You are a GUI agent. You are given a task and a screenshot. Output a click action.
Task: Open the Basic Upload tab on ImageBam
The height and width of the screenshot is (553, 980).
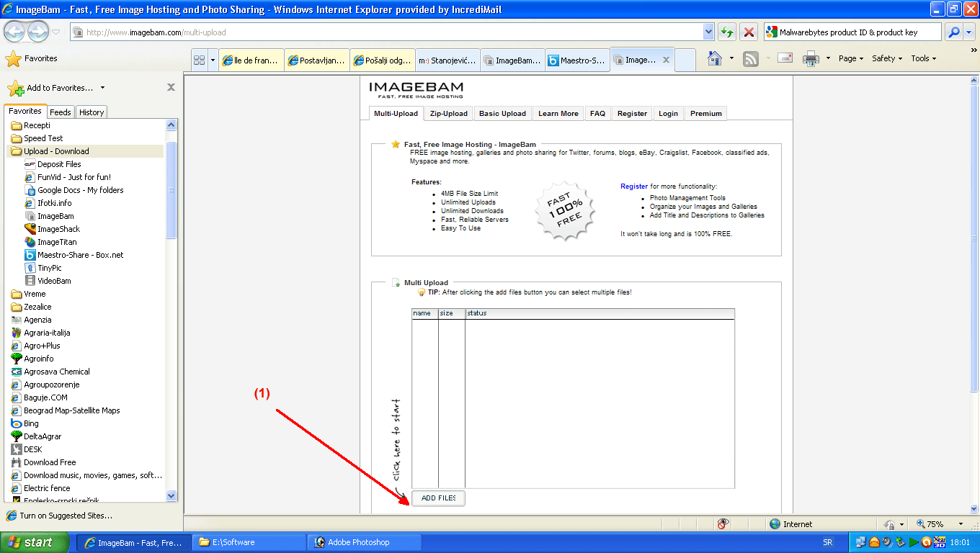click(502, 114)
